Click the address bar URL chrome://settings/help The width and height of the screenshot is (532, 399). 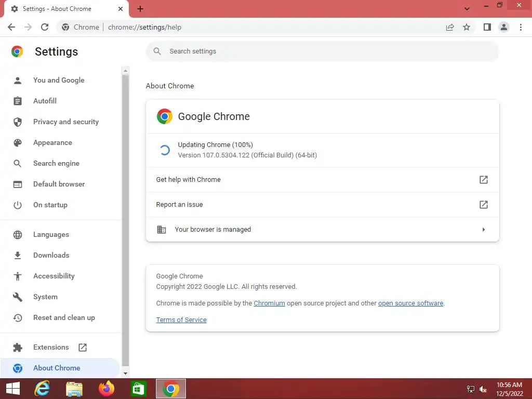[x=144, y=27]
